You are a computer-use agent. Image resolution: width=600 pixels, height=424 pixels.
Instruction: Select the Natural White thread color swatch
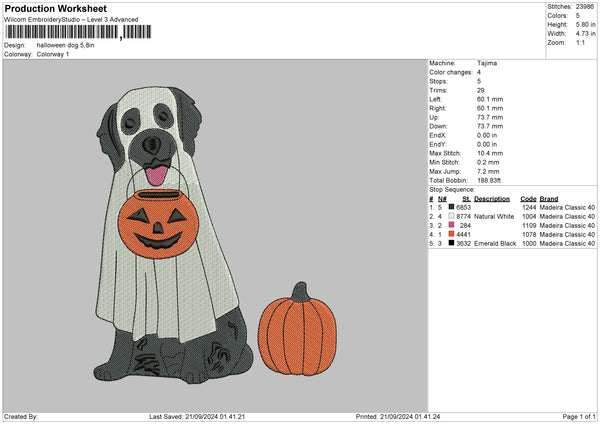pyautogui.click(x=449, y=216)
